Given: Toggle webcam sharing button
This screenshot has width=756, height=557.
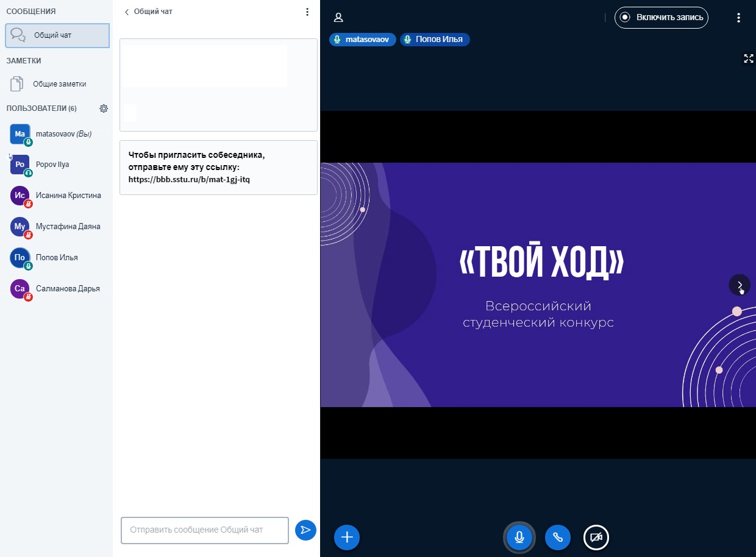Looking at the screenshot, I should 596,537.
